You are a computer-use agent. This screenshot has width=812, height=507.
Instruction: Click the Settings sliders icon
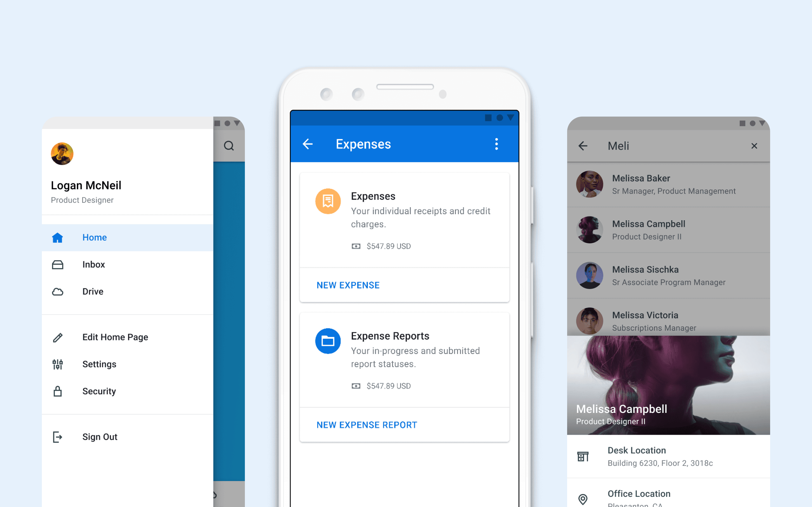point(57,363)
